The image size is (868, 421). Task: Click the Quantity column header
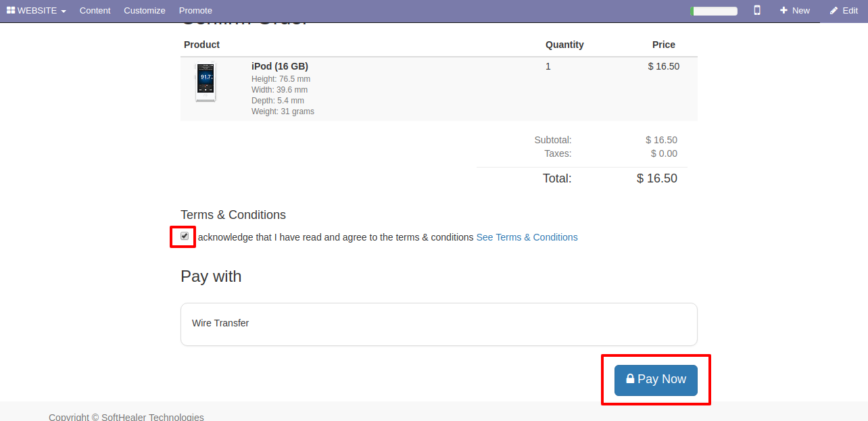pyautogui.click(x=564, y=45)
